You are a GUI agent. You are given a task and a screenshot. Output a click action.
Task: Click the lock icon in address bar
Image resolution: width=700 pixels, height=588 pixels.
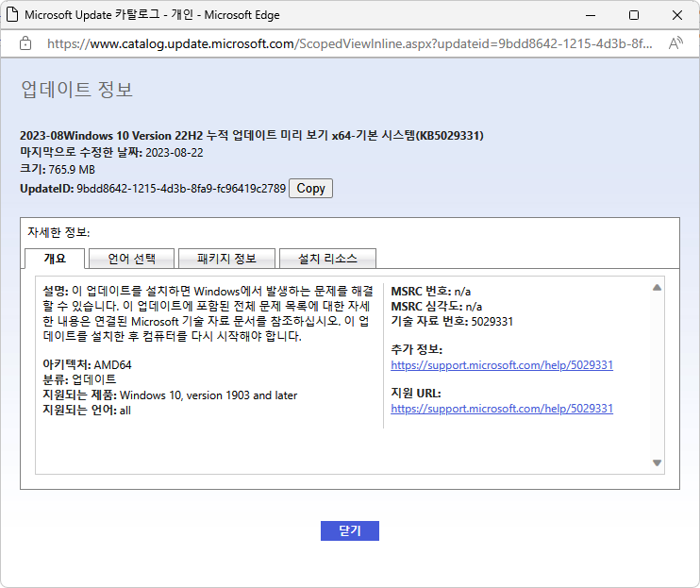click(25, 43)
